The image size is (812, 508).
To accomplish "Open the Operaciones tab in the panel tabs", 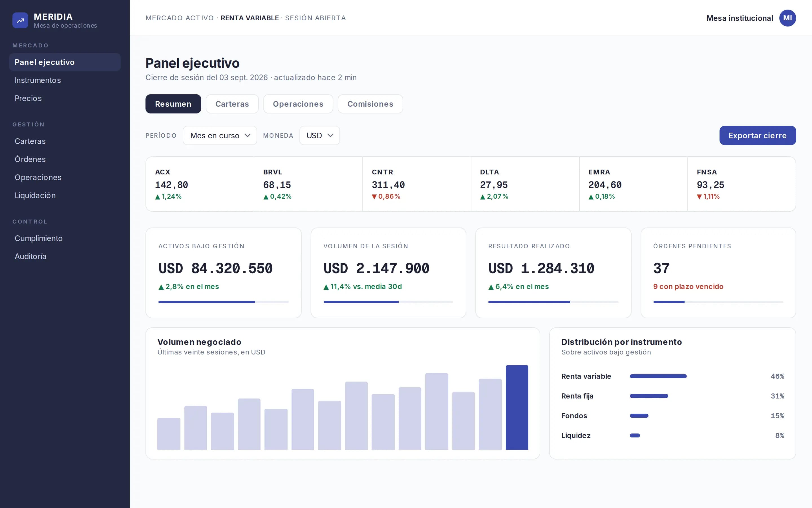I will [298, 104].
